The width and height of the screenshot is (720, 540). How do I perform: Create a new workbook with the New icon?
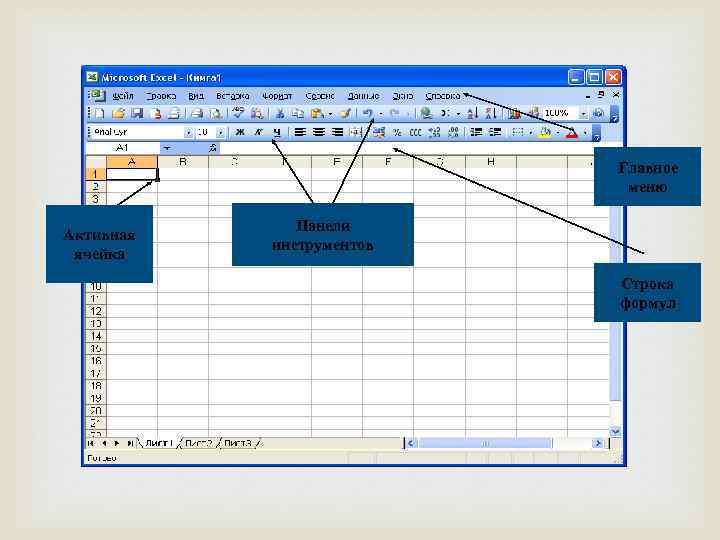pos(99,113)
